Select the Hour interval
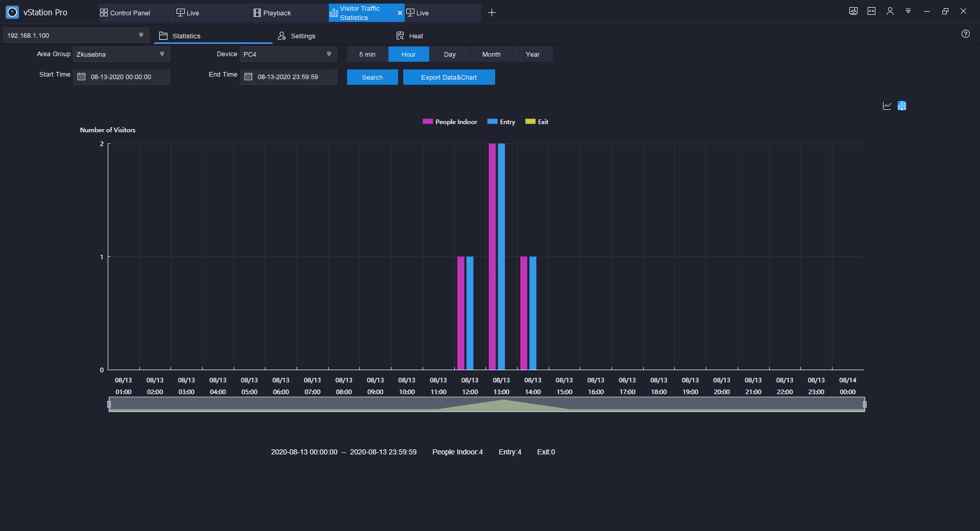Viewport: 980px width, 531px height. [409, 54]
